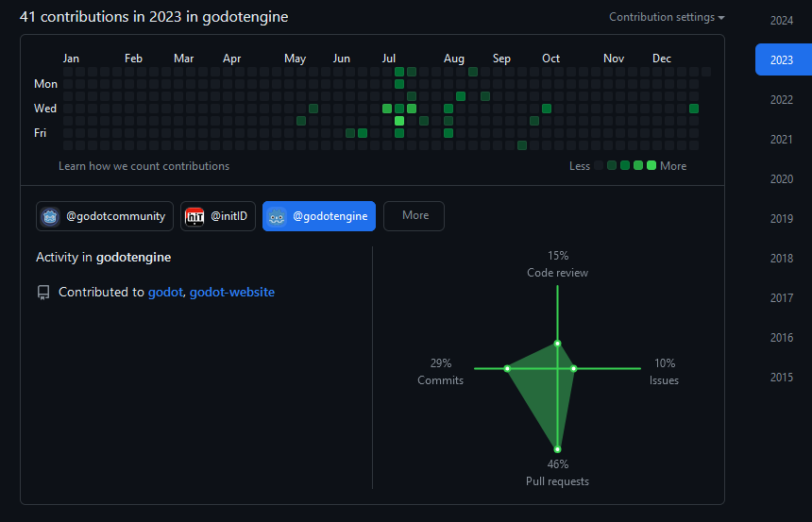Viewport: 812px width, 522px height.
Task: Open the godot repository link
Action: (x=165, y=292)
